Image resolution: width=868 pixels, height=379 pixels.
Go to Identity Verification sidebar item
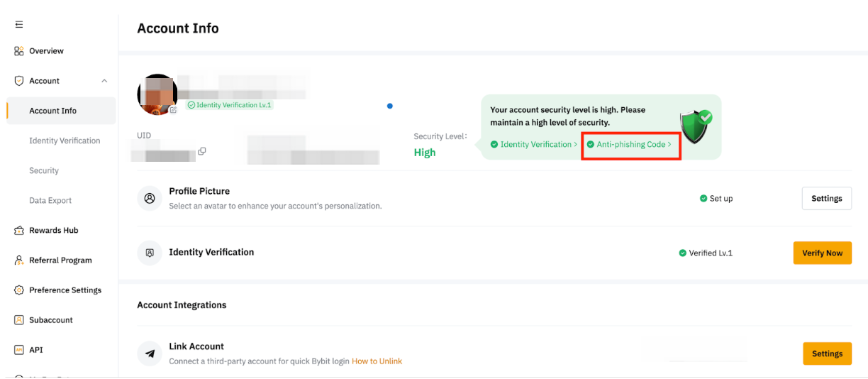65,141
